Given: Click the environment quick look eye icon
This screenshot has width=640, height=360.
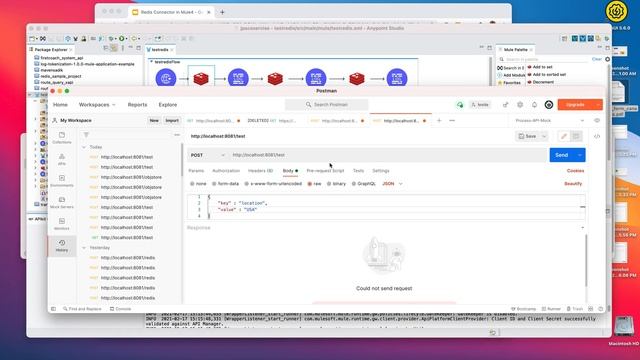Looking at the screenshot, I should click(597, 120).
